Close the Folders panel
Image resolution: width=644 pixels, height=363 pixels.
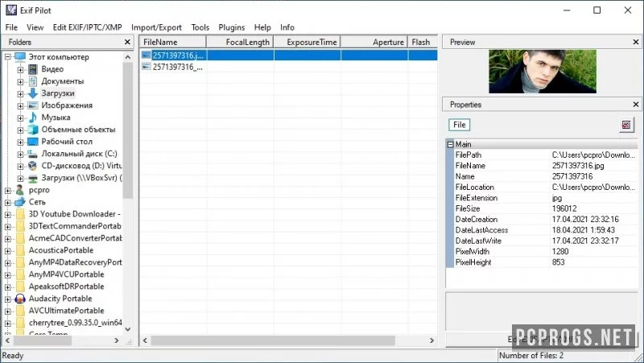(127, 42)
